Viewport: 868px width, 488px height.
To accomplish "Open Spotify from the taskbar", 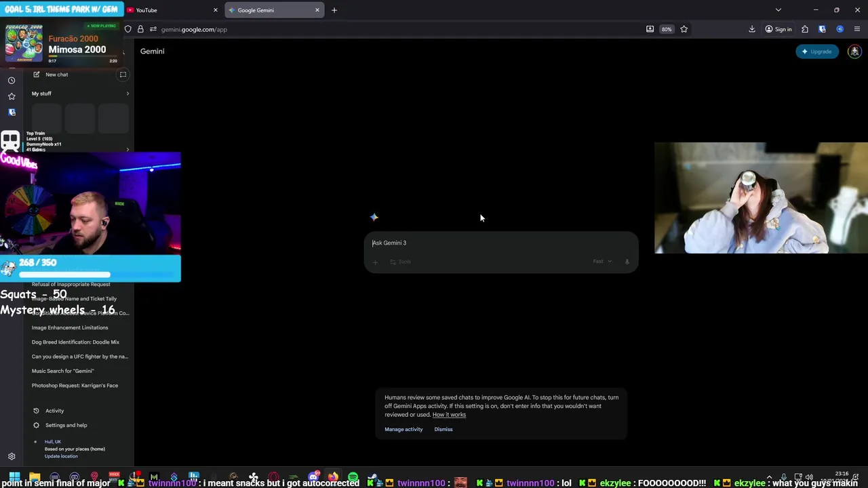I will pos(353,477).
